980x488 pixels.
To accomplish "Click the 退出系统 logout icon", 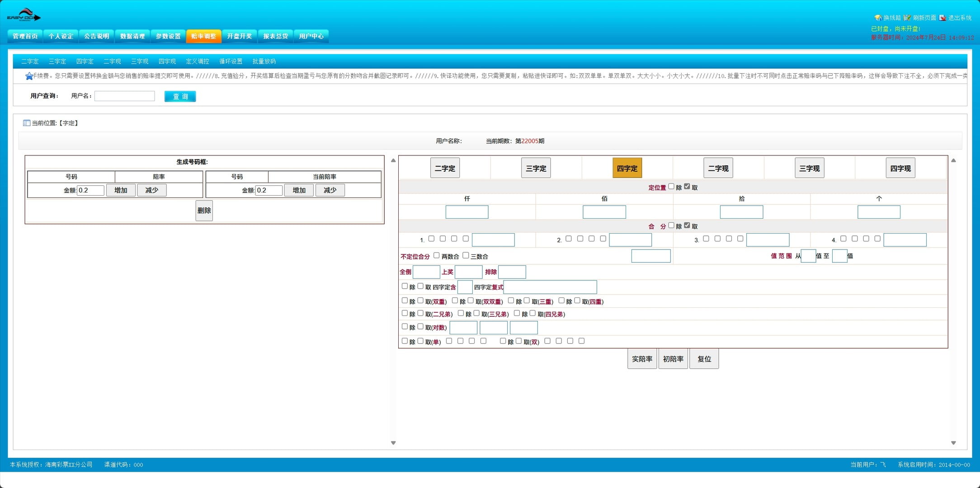I will click(x=942, y=18).
